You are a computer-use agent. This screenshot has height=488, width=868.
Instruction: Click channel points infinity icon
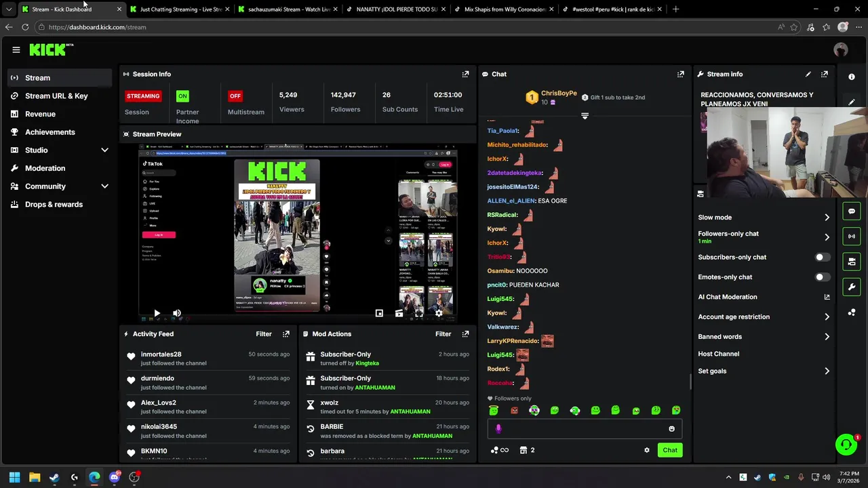[x=499, y=450]
